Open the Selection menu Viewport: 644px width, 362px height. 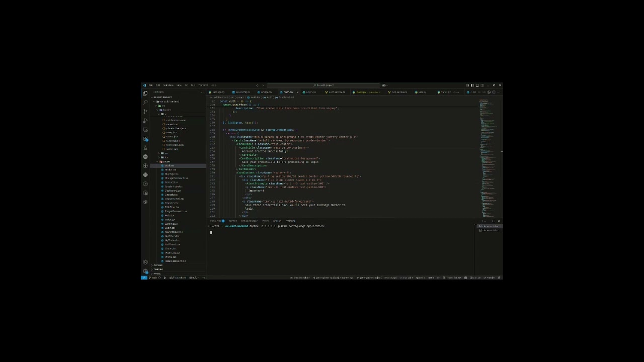coord(168,85)
